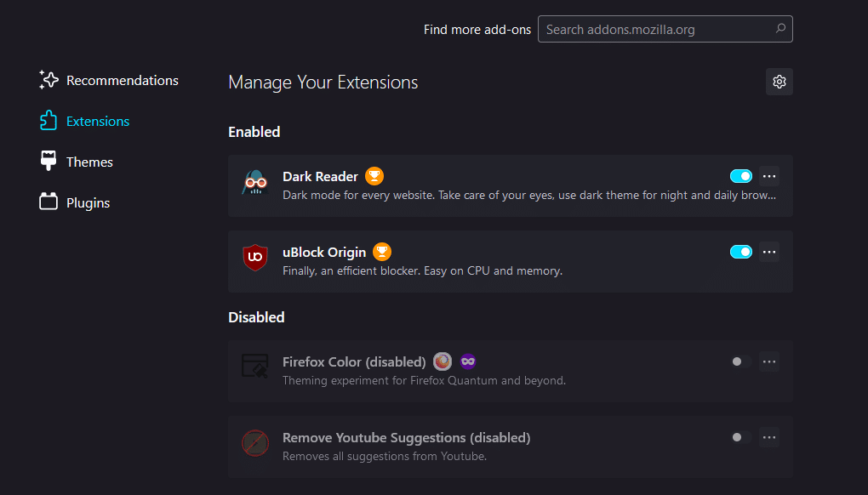Viewport: 868px width, 495px height.
Task: Click the Remove Youtube Suggestions icon
Action: coord(255,443)
